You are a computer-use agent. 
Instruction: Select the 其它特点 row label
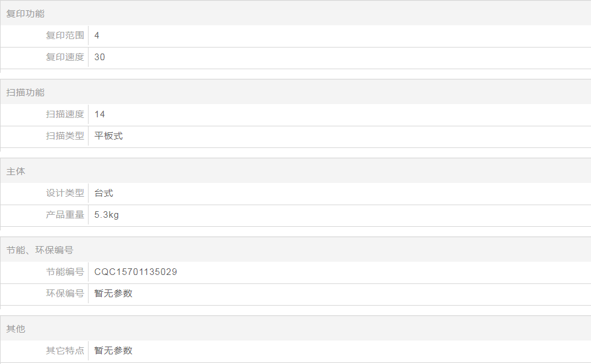pos(65,351)
